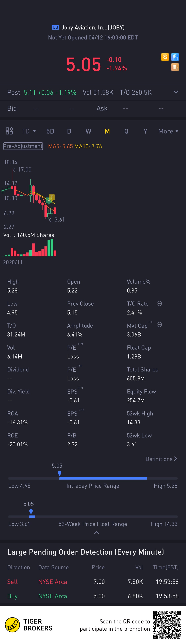Open the More timeframes dropdown

pyautogui.click(x=168, y=131)
